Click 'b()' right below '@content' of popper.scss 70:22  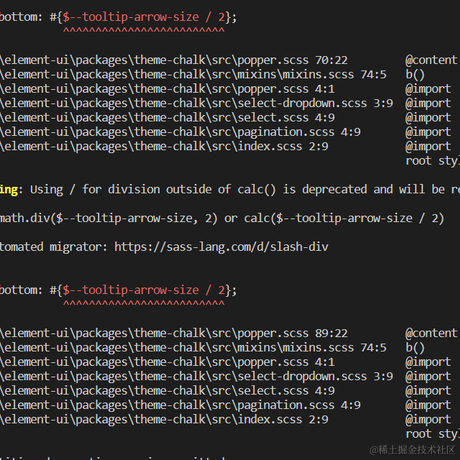[415, 75]
